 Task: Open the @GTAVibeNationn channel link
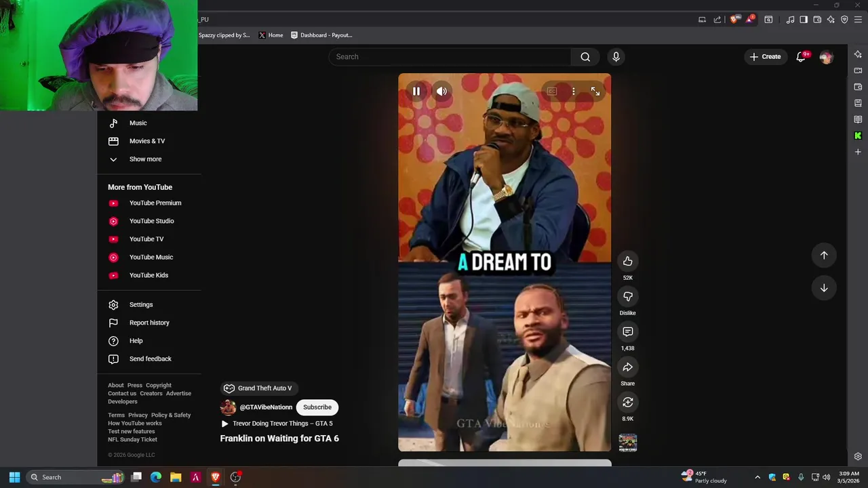pyautogui.click(x=266, y=407)
